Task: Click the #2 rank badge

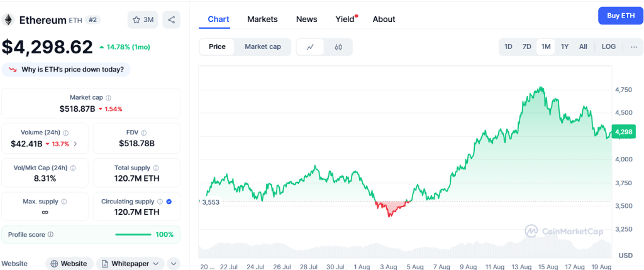Action: 93,19
